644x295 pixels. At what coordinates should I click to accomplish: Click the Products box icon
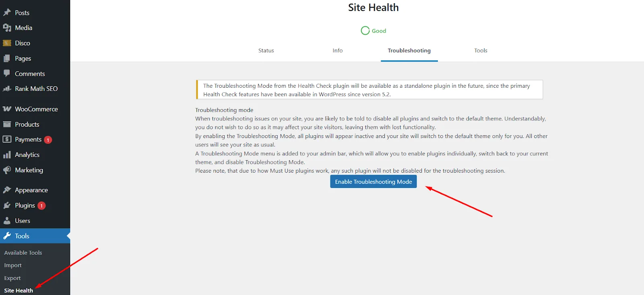(7, 124)
